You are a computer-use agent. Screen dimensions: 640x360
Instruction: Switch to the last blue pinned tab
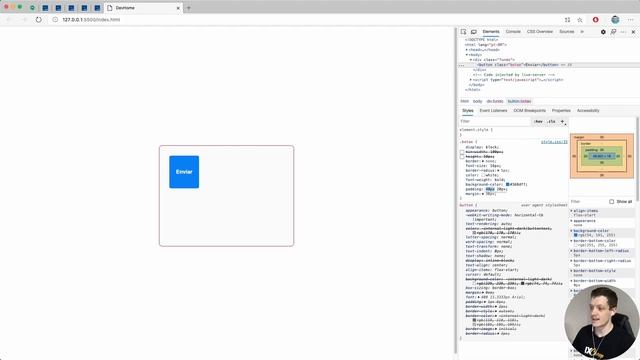point(97,8)
